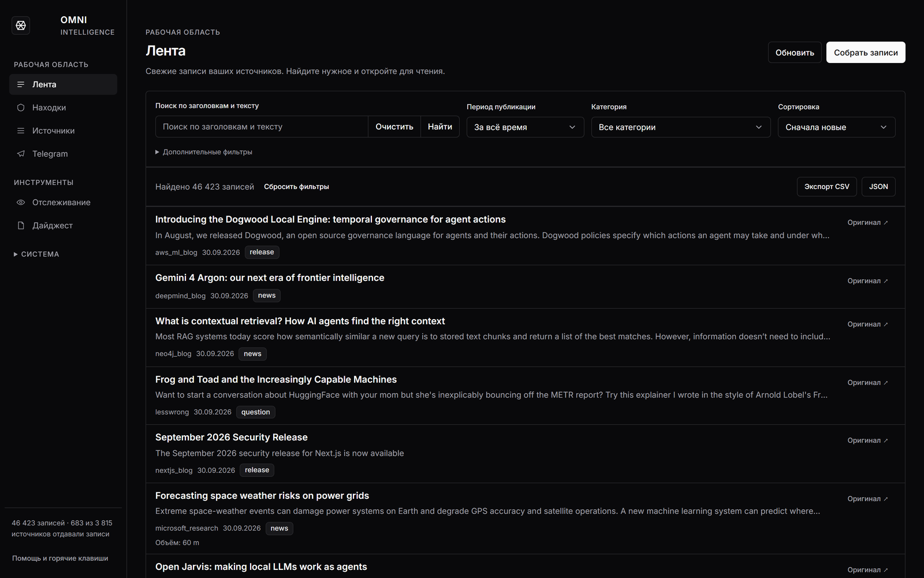Screen dimensions: 924x578
Task: Click the Обновить button
Action: pyautogui.click(x=795, y=53)
